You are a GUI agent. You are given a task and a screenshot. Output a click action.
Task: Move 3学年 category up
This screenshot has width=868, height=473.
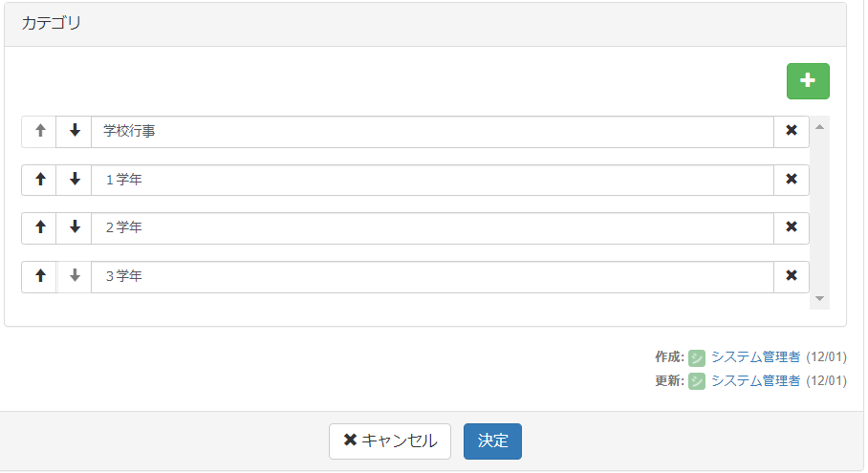coord(39,276)
